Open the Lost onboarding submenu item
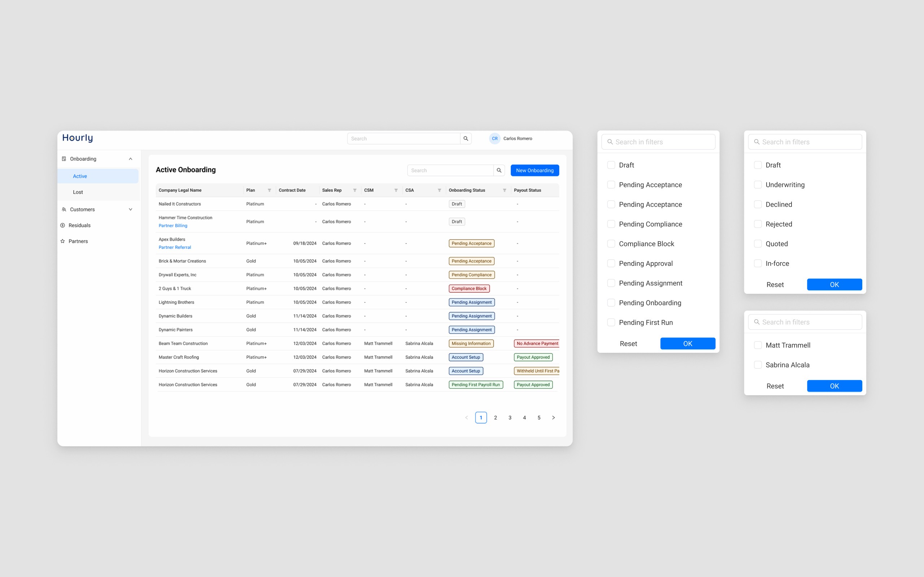The height and width of the screenshot is (577, 924). 78,192
